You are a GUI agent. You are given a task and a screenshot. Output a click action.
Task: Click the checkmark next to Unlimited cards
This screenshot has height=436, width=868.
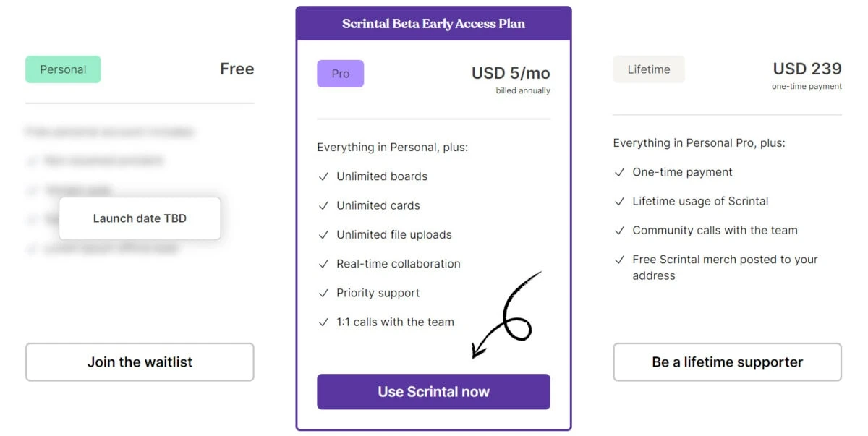(323, 205)
